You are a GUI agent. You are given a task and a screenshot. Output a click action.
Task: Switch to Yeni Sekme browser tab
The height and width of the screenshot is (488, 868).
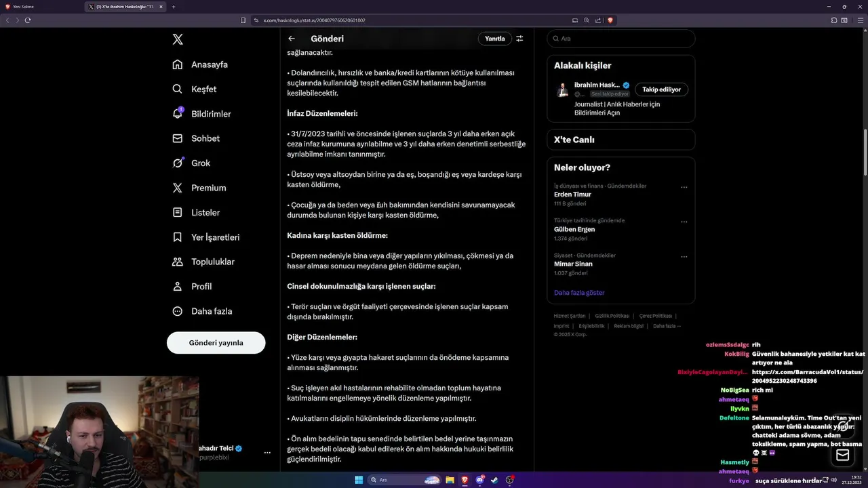point(41,7)
